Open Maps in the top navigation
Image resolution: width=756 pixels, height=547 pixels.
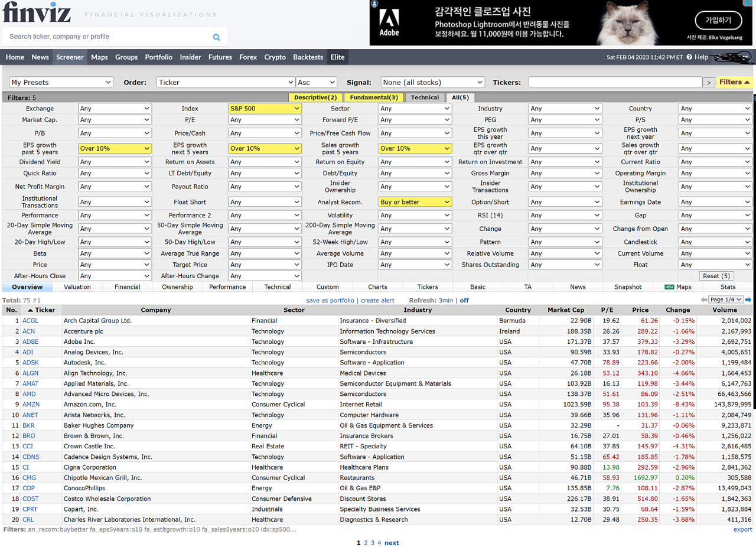coord(99,57)
